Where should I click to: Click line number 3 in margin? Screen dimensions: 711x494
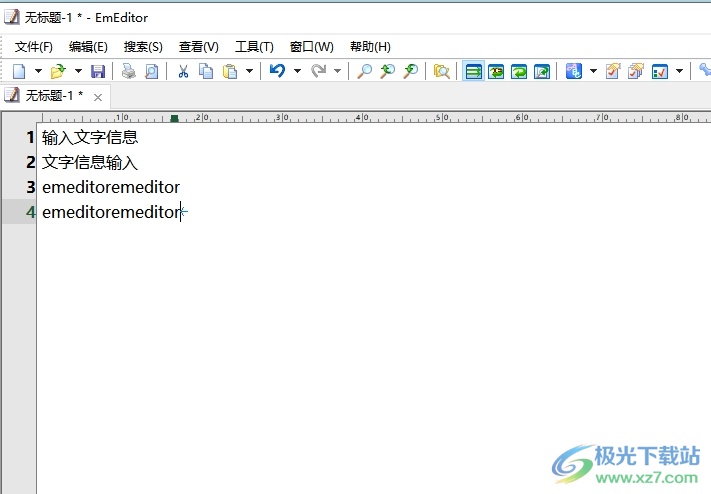click(x=30, y=187)
